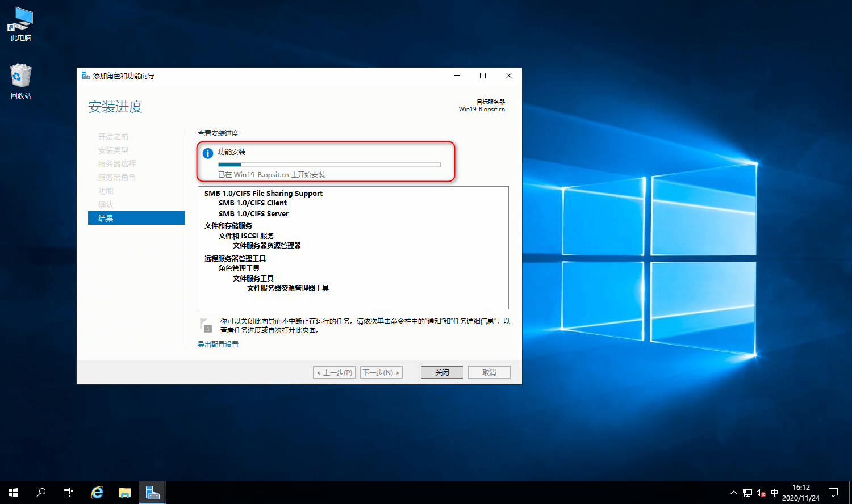Select the 功能 step
Screen dimensions: 852x504
pos(106,191)
